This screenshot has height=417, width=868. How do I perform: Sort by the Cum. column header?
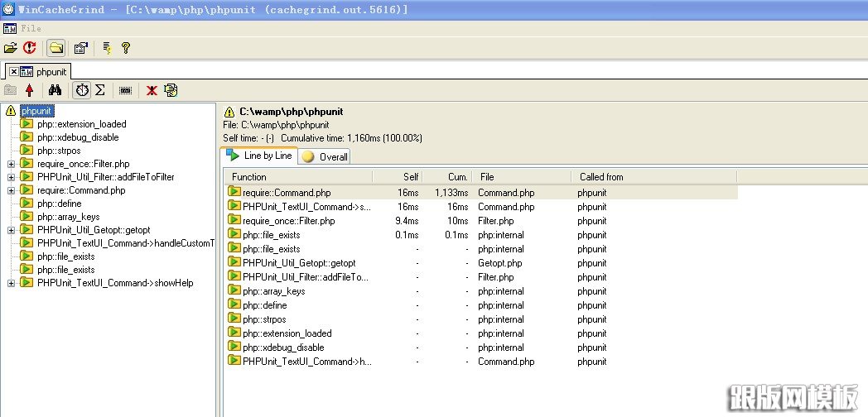(x=446, y=177)
